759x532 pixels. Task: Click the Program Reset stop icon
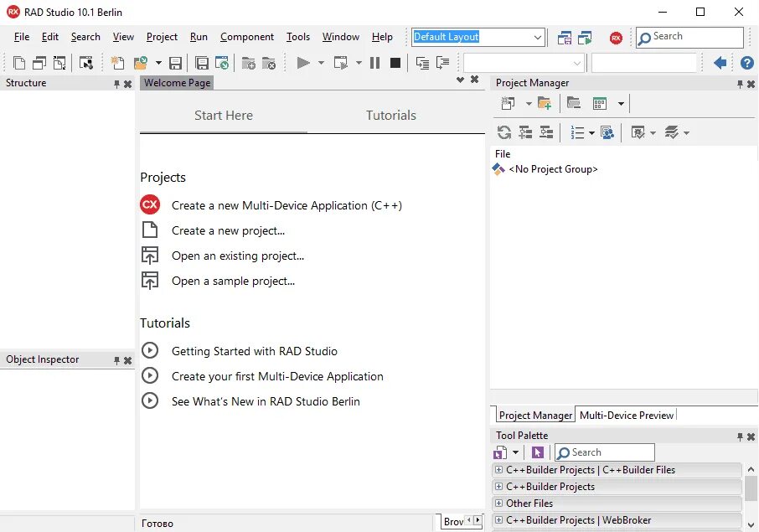tap(395, 63)
